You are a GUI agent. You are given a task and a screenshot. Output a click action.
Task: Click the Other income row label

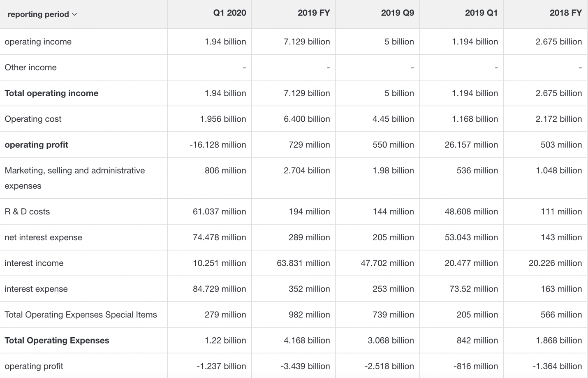[30, 67]
